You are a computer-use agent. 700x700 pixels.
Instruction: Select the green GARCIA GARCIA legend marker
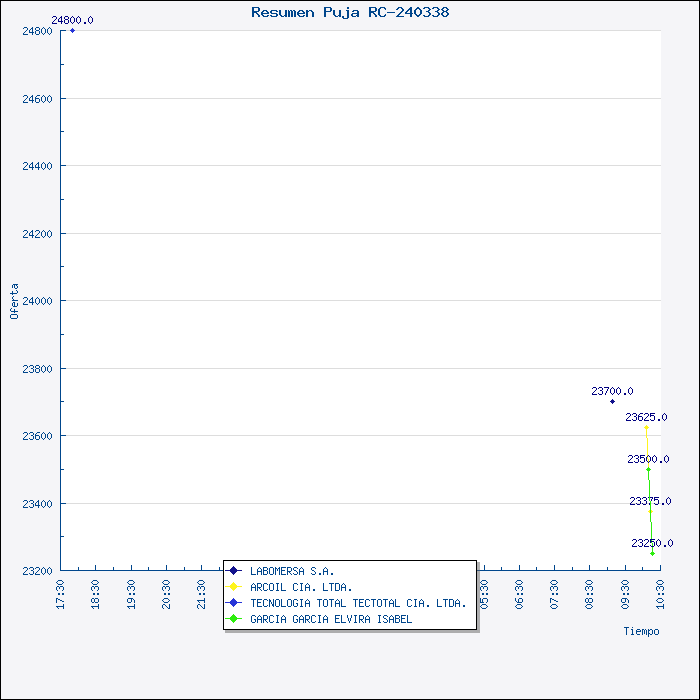coord(233,619)
